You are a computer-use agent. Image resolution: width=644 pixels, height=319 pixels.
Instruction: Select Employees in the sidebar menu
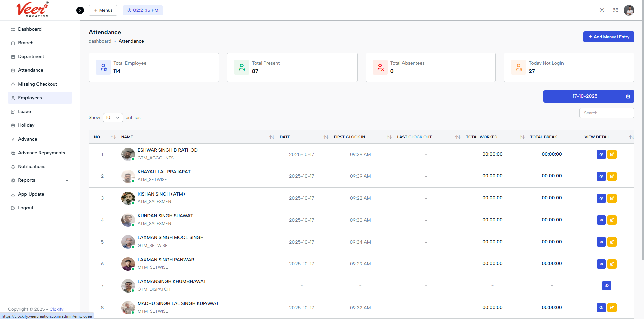point(30,98)
